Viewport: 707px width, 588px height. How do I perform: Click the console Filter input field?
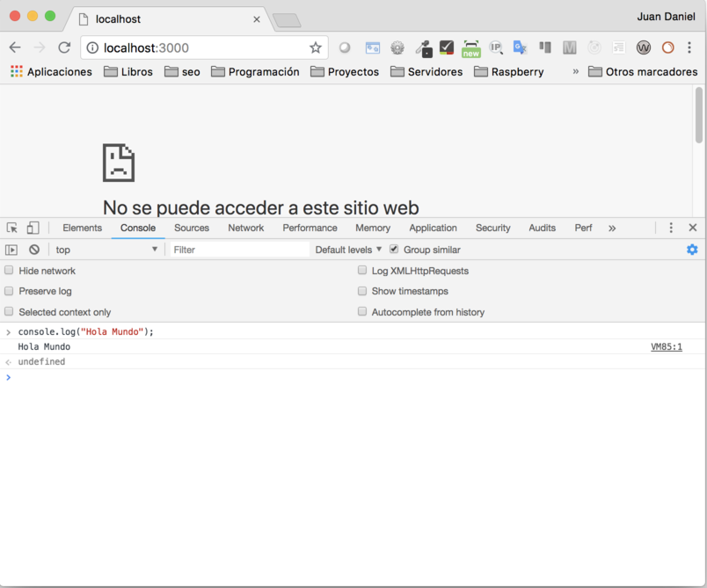[239, 250]
